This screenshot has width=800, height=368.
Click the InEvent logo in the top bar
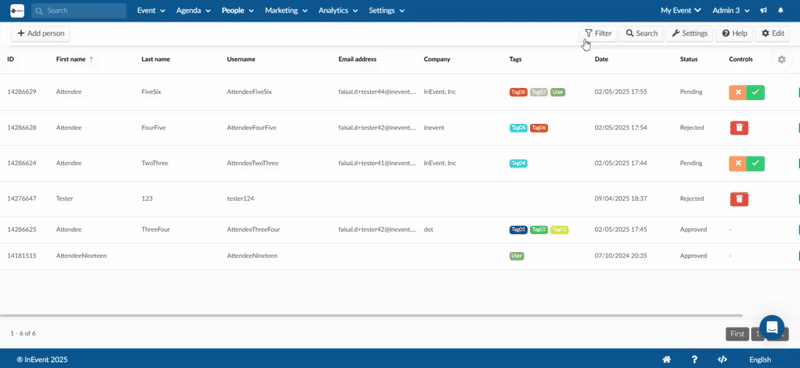click(x=17, y=10)
